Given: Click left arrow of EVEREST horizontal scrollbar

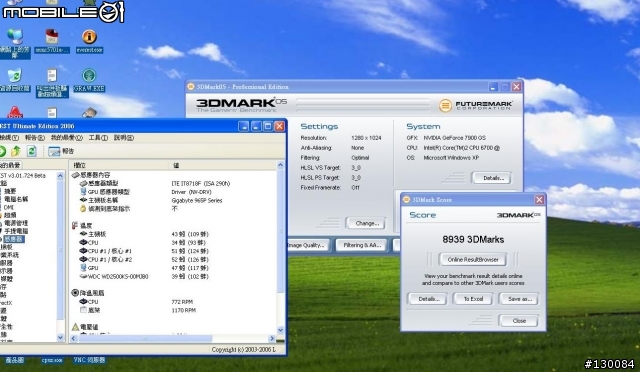Looking at the screenshot, I should tap(74, 339).
